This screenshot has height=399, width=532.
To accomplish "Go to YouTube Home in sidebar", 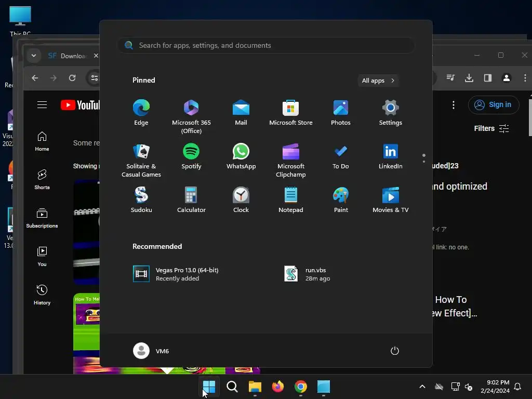I will 42,141.
